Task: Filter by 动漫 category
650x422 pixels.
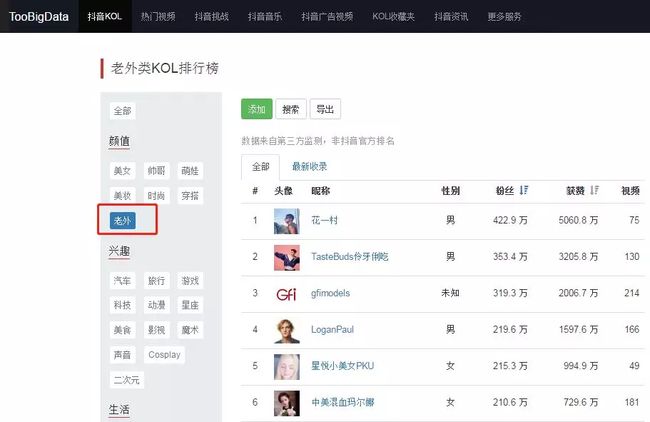Action: point(156,305)
